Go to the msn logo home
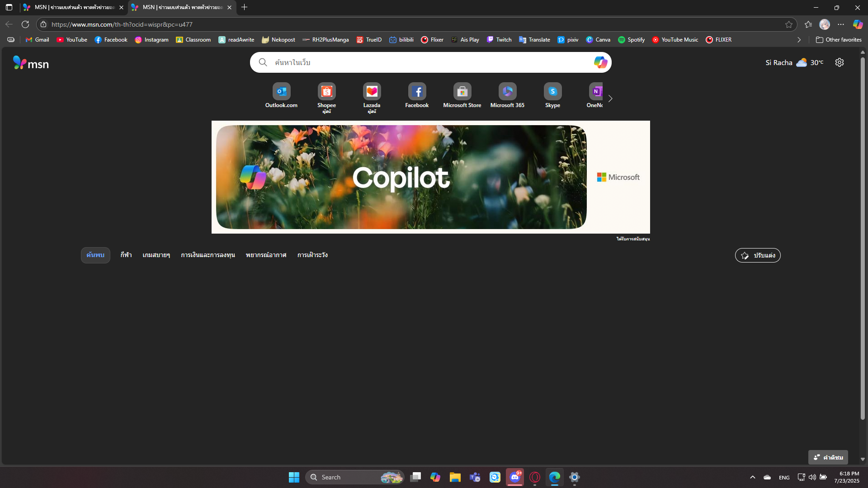This screenshot has height=488, width=868. click(x=31, y=63)
